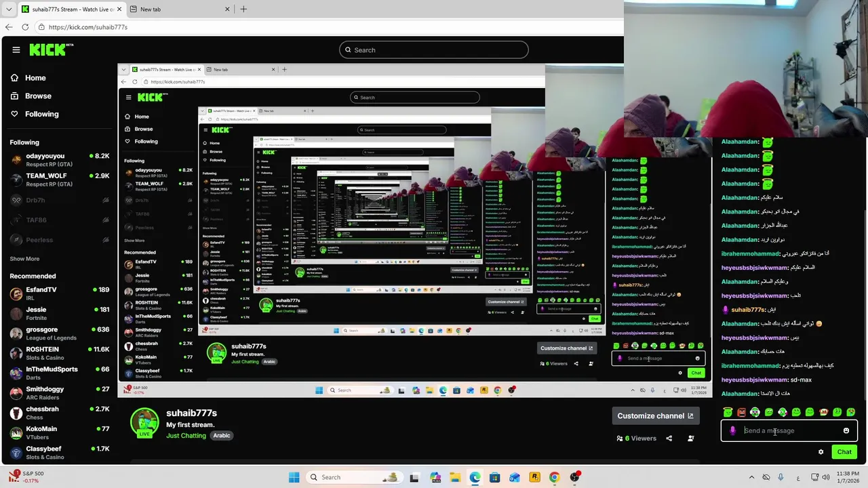Open the volume tray control

point(827,477)
